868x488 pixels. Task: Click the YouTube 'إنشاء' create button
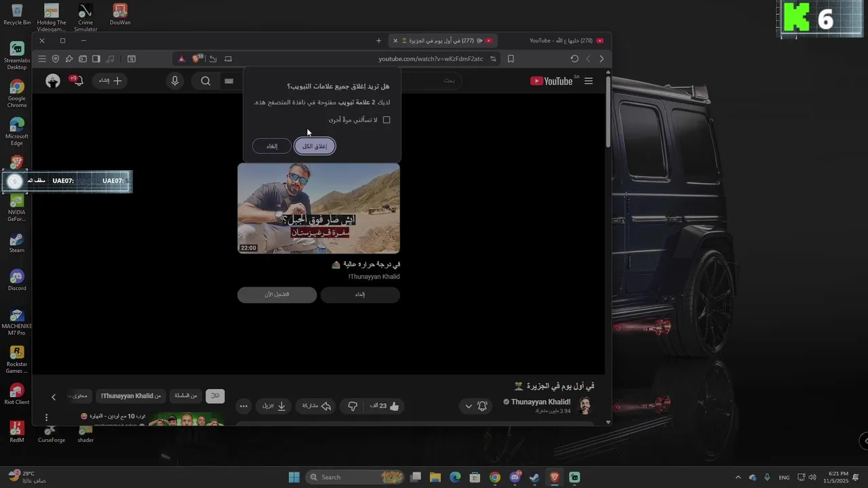pos(108,81)
